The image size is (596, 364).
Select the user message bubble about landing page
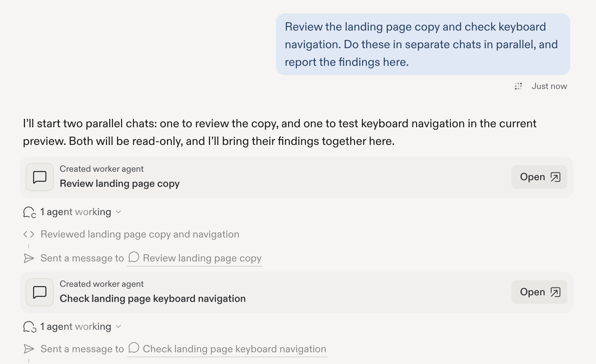[423, 44]
